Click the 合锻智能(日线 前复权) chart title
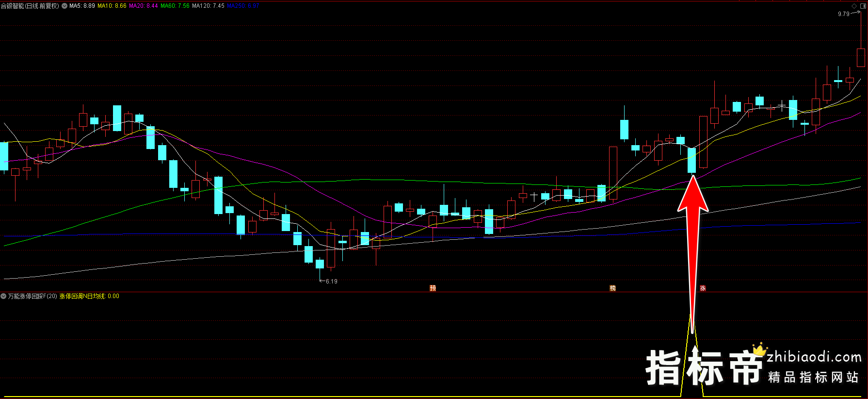868x399 pixels. [x=30, y=6]
